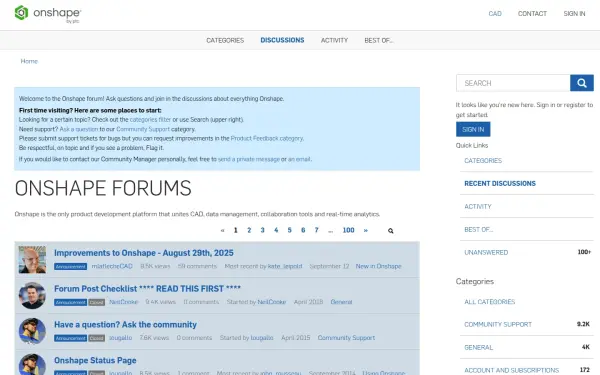The image size is (600, 375).
Task: Open 'New in Onshape' category link
Action: pos(378,266)
